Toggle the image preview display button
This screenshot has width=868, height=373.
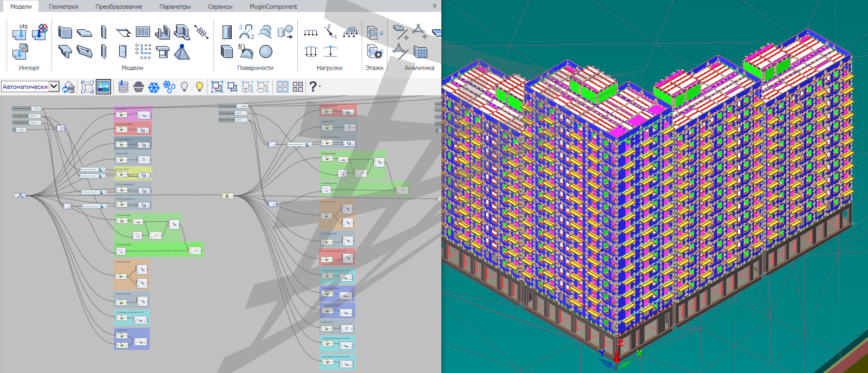[103, 87]
